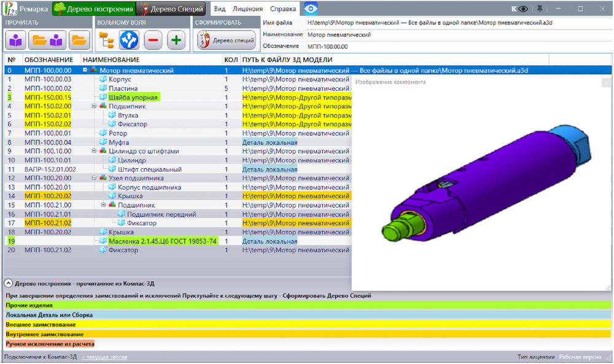Click the 3D motor model preview image
Viewport: 614px width, 364px height.
click(x=486, y=183)
